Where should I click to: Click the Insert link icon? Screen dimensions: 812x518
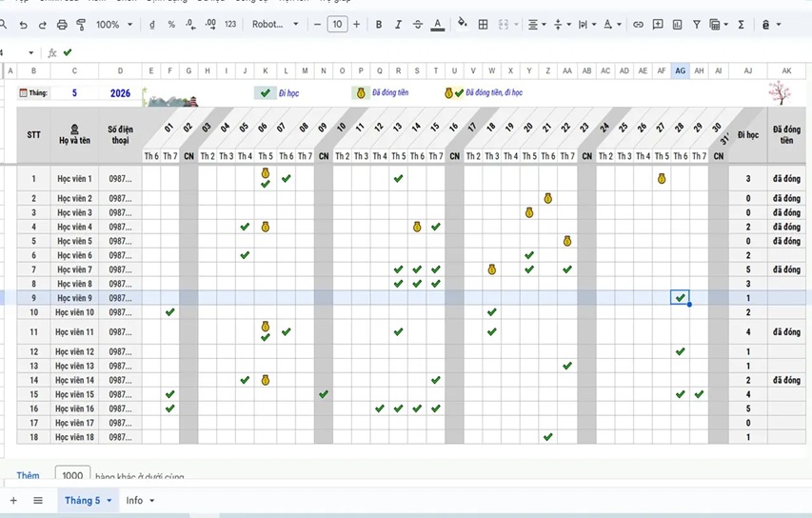(638, 25)
